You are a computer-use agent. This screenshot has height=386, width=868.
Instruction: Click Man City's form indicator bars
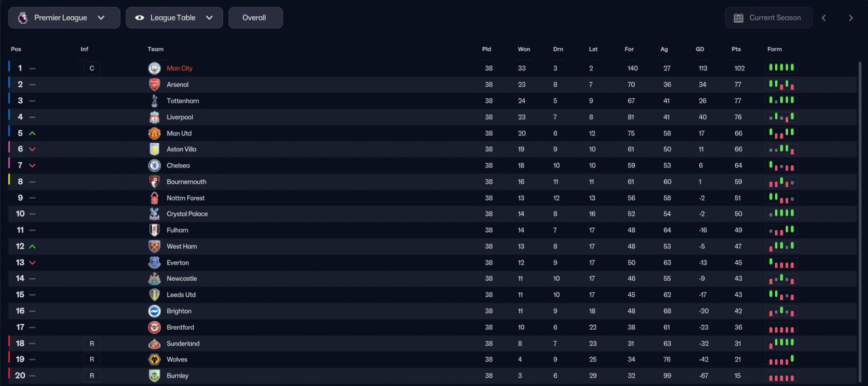pos(782,68)
